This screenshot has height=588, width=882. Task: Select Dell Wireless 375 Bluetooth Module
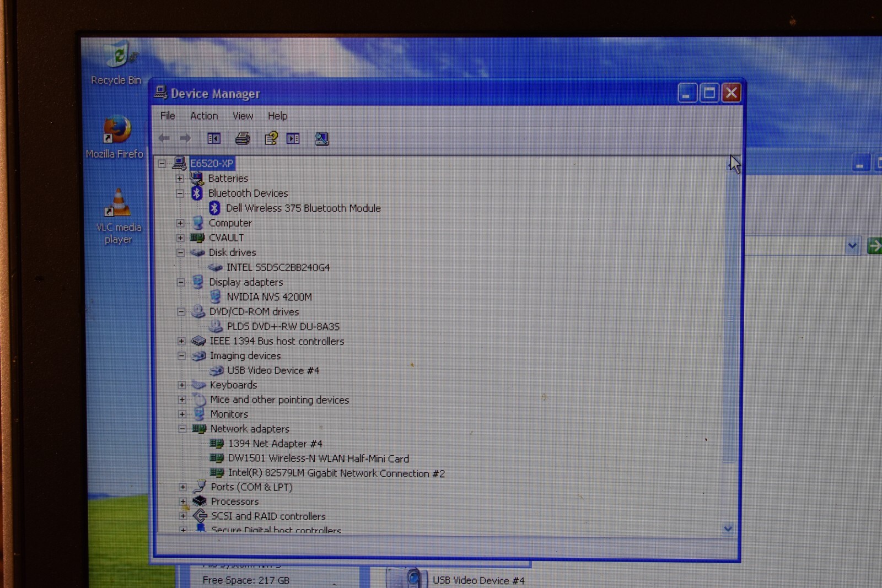pyautogui.click(x=303, y=208)
